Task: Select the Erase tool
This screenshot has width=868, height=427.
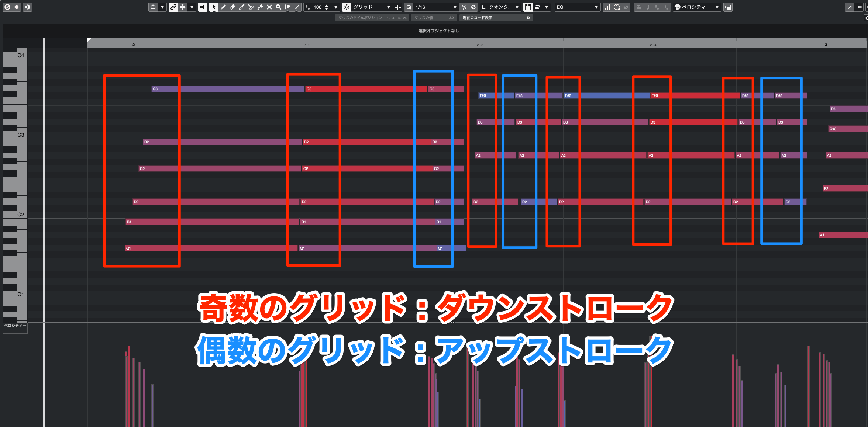Action: (x=232, y=7)
